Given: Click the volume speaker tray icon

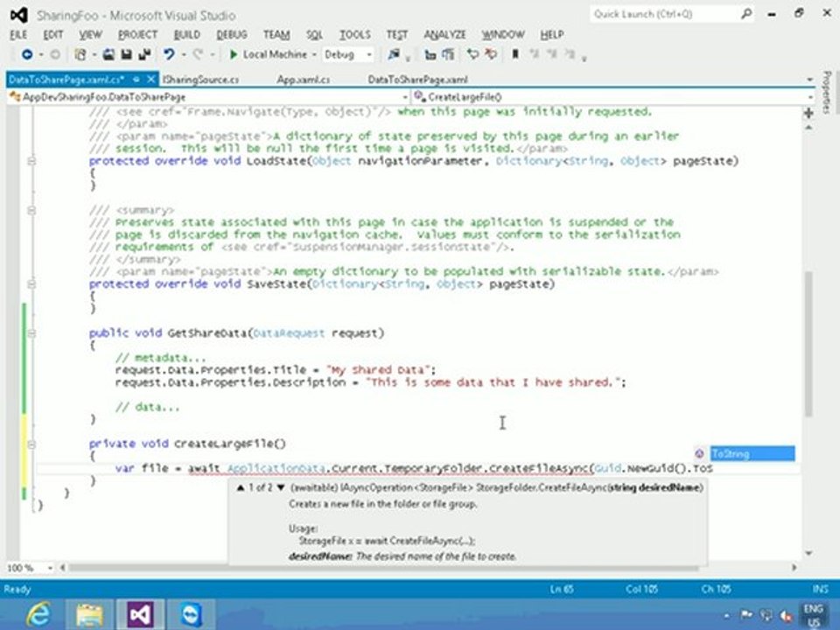Looking at the screenshot, I should (x=787, y=615).
